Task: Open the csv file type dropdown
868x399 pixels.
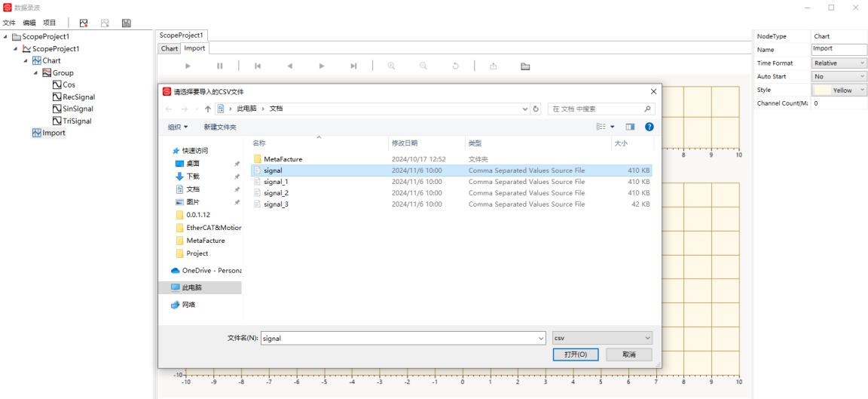Action: (x=602, y=338)
